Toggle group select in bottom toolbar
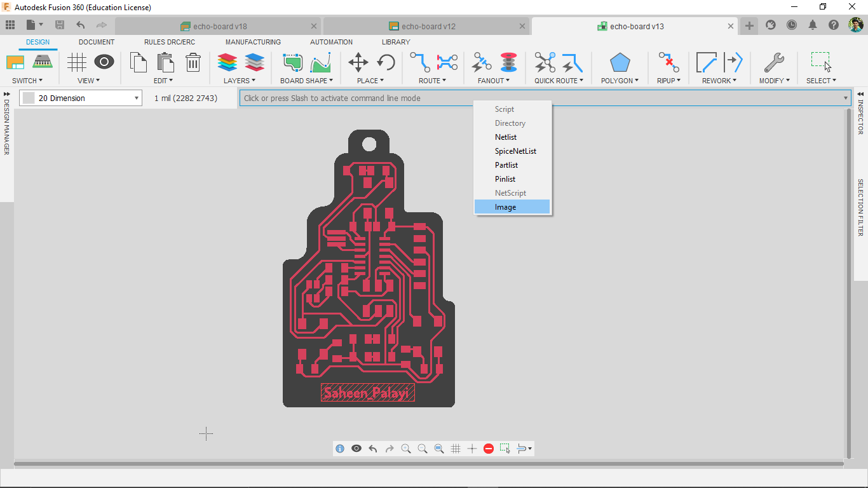This screenshot has width=868, height=488. pos(505,449)
